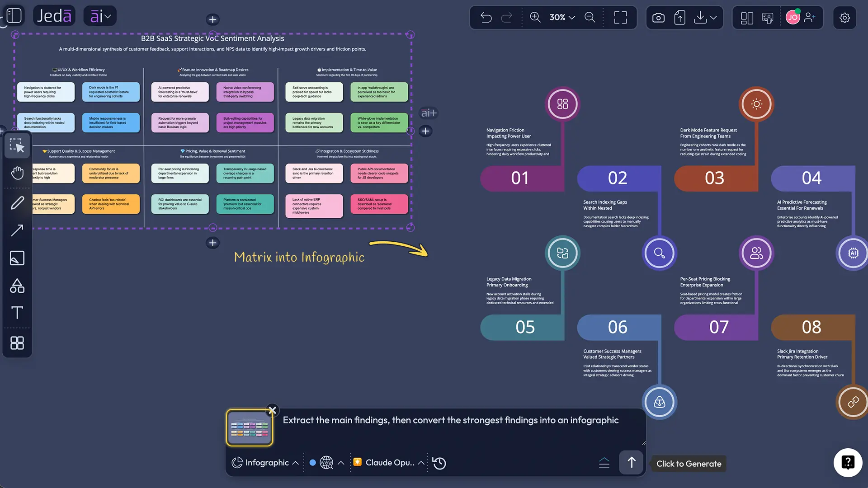Toggle the web search globe option

pyautogui.click(x=326, y=463)
